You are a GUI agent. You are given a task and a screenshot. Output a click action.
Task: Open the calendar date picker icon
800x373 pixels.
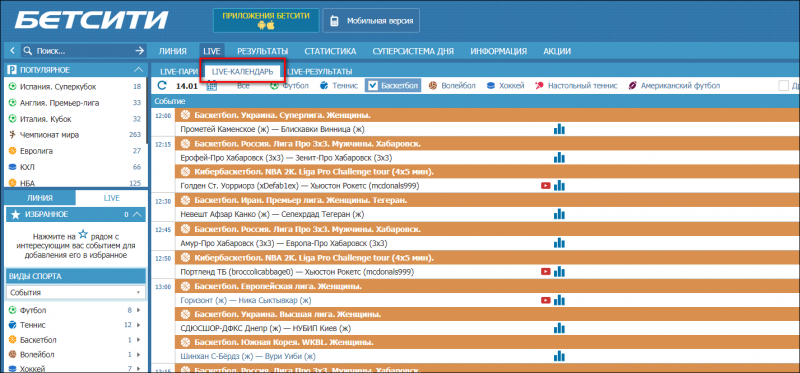pos(212,86)
